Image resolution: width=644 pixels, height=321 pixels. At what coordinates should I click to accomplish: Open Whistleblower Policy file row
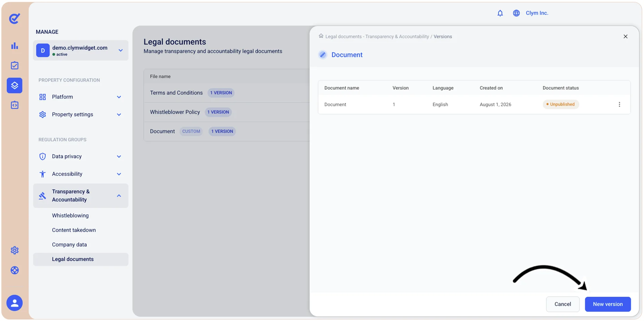pos(227,112)
